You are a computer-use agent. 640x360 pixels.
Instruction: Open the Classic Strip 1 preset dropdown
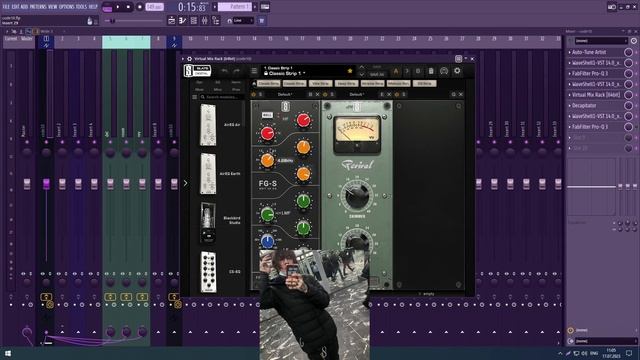(x=284, y=73)
